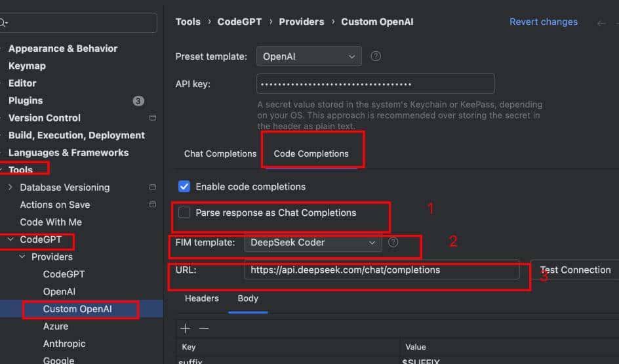Image resolution: width=619 pixels, height=364 pixels.
Task: Select the Custom OpenAI provider
Action: [x=77, y=309]
